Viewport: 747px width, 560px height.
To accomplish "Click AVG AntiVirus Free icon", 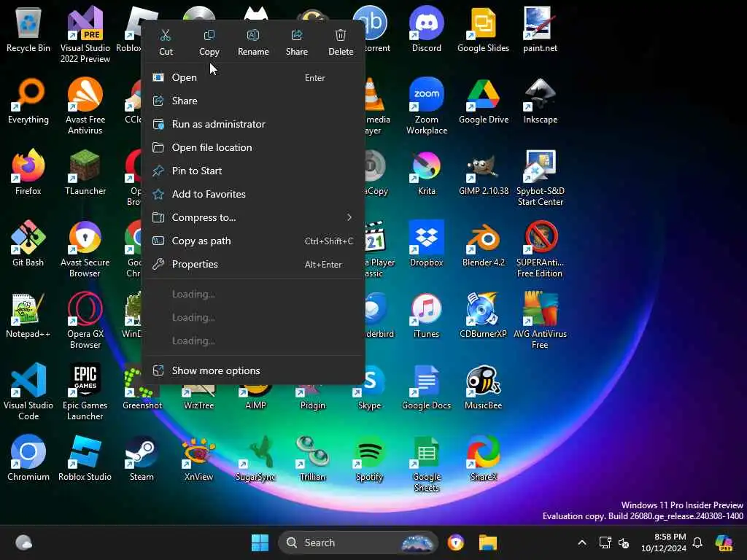I will coord(540,320).
